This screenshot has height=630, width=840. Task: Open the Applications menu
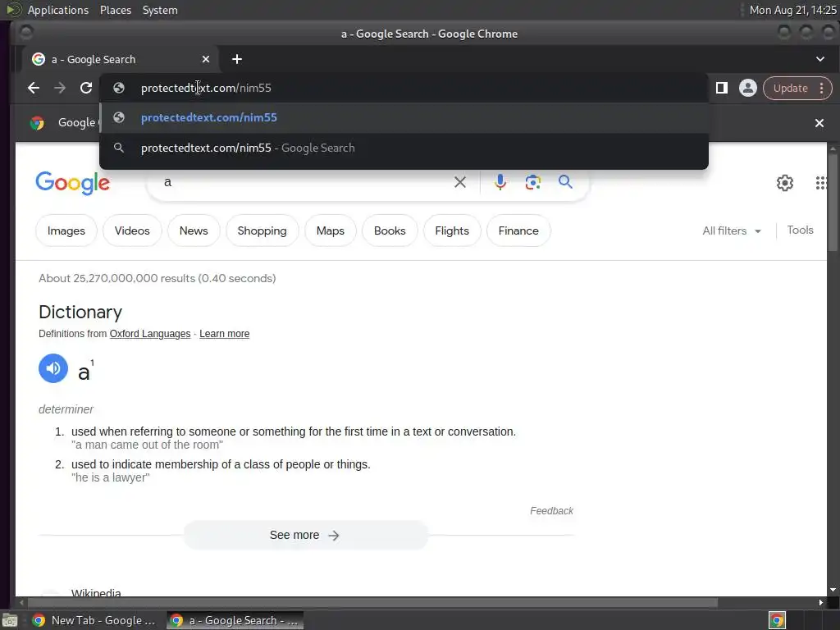[58, 10]
